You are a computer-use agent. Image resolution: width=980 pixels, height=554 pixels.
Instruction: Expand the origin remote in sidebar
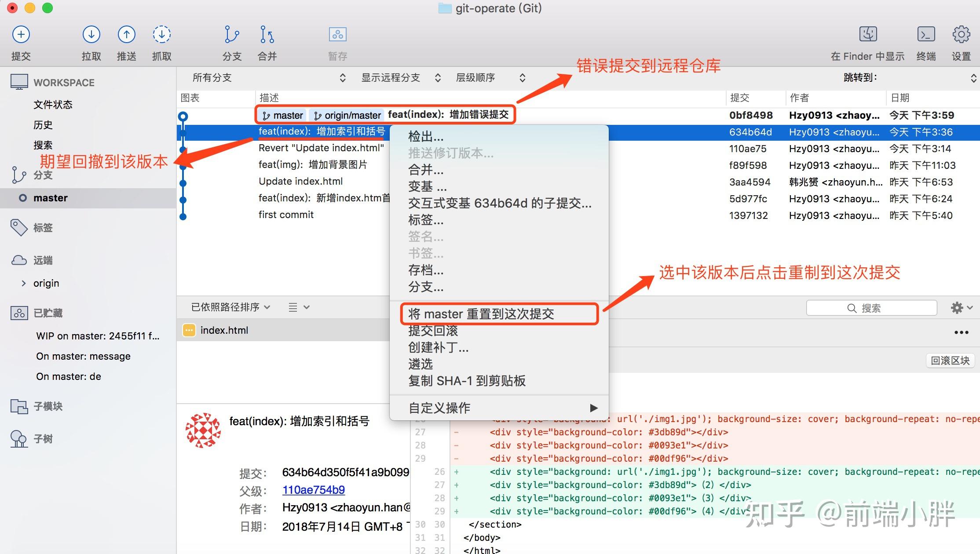24,283
